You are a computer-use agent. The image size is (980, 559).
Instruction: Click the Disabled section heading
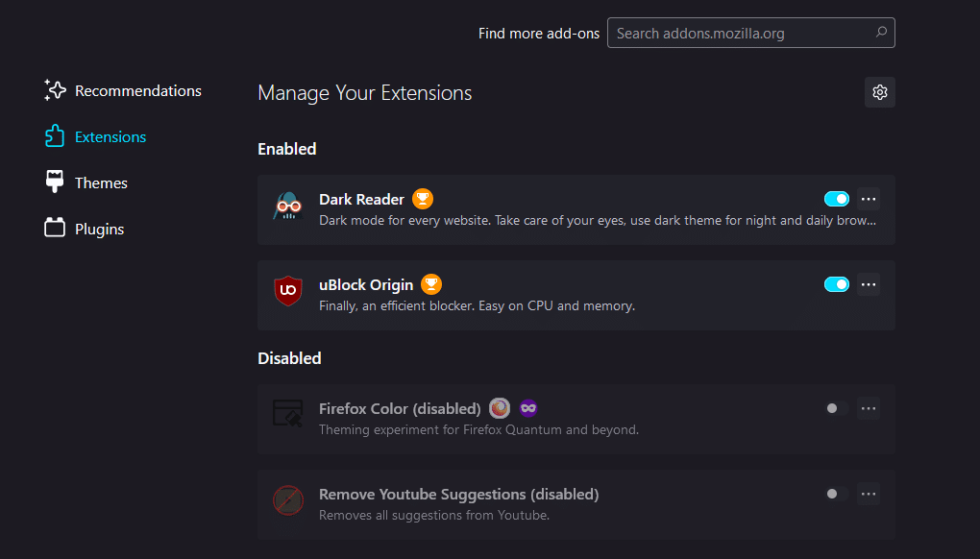[289, 358]
